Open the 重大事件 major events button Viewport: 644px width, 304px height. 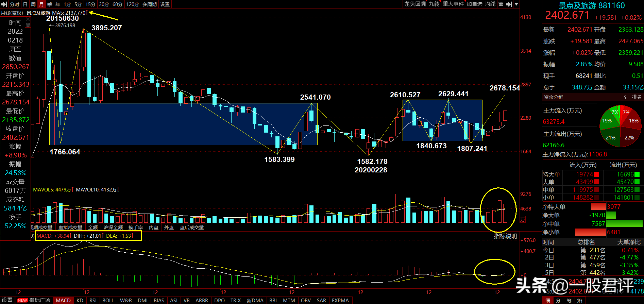click(453, 4)
